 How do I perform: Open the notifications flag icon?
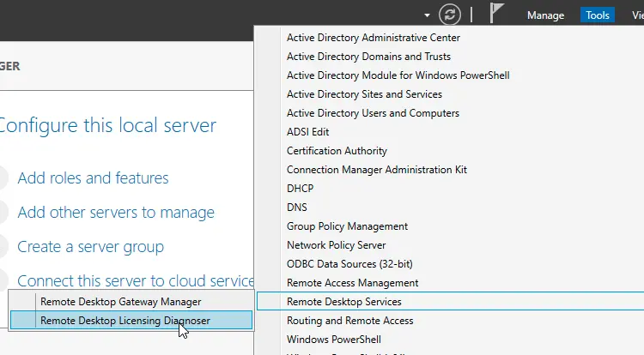(x=497, y=15)
